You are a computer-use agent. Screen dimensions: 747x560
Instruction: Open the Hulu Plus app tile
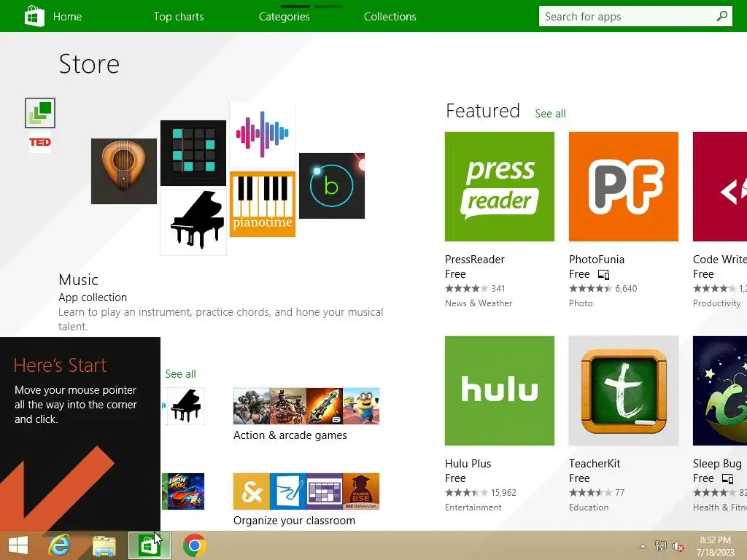[x=500, y=391]
